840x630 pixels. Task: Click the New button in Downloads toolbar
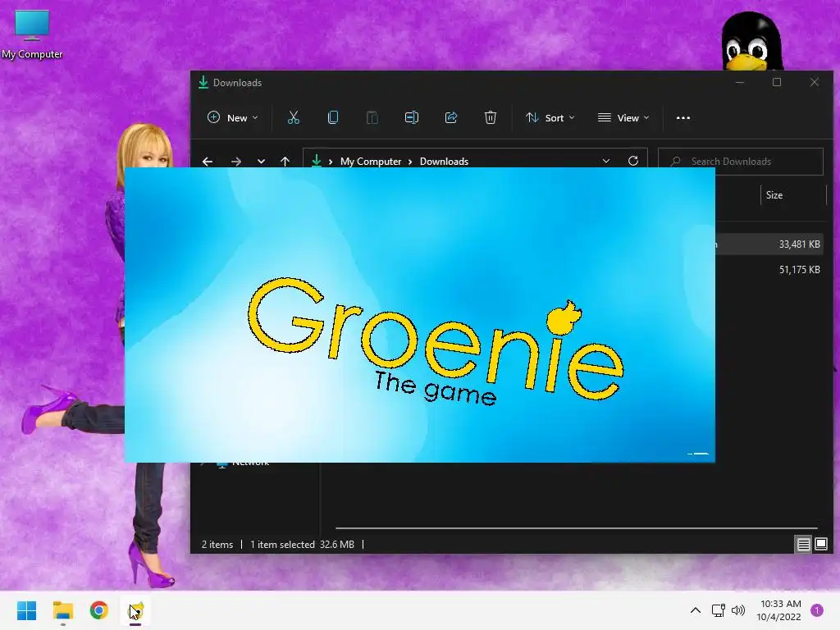click(x=232, y=118)
